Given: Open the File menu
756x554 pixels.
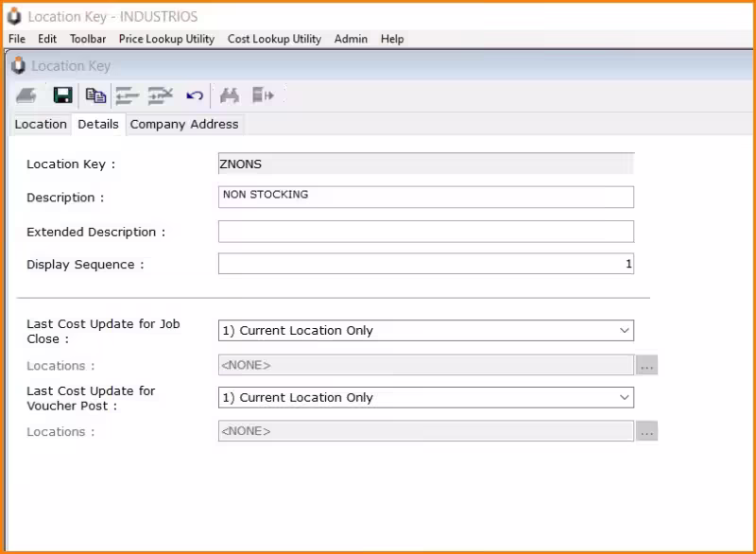Looking at the screenshot, I should [x=17, y=39].
